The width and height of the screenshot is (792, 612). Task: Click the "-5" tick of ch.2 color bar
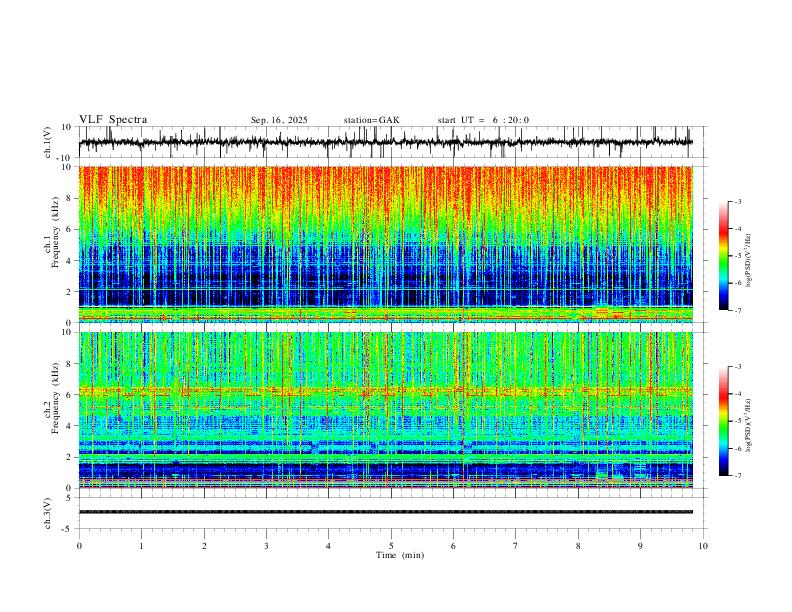pyautogui.click(x=737, y=421)
